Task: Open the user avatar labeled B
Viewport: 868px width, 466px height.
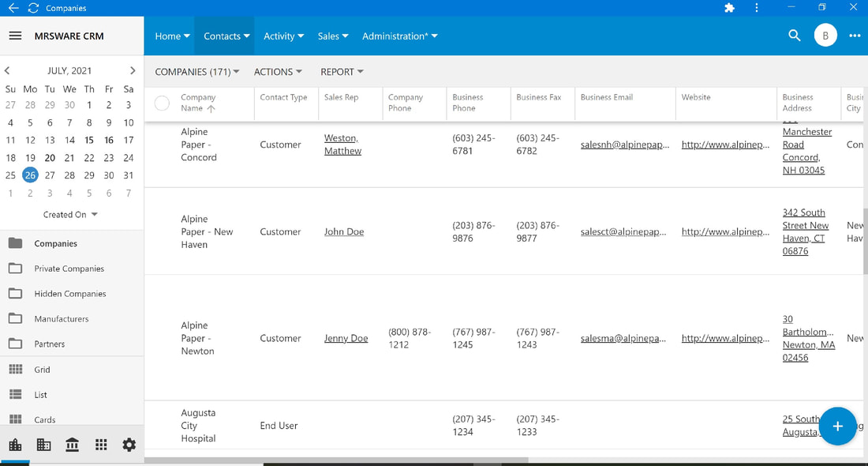Action: 825,36
